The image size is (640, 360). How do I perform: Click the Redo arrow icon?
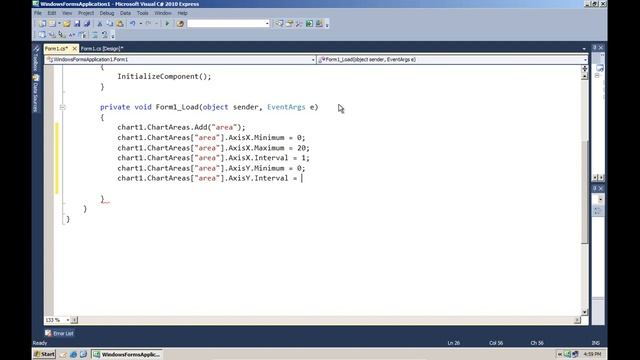[148, 24]
